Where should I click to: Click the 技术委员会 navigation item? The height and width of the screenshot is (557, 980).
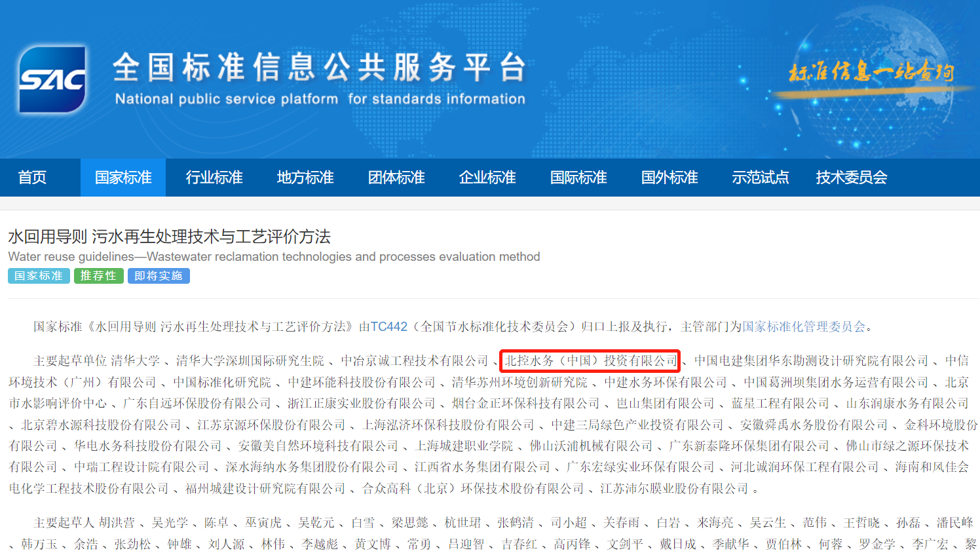click(x=852, y=178)
